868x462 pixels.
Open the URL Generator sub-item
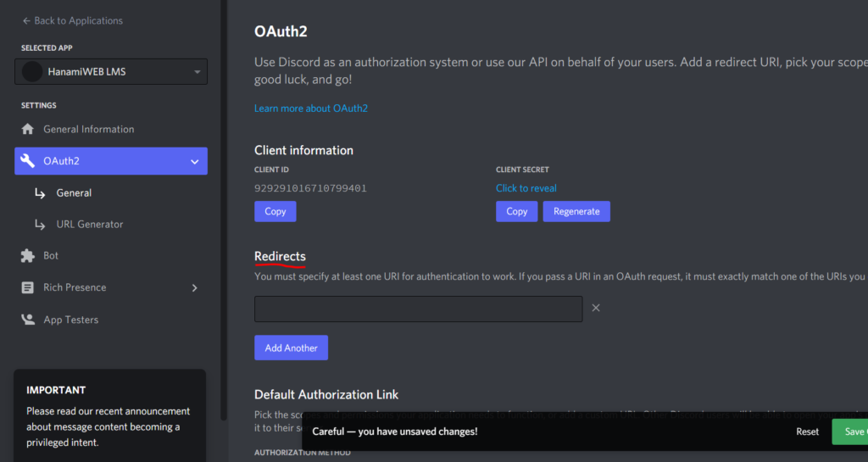[x=90, y=224]
